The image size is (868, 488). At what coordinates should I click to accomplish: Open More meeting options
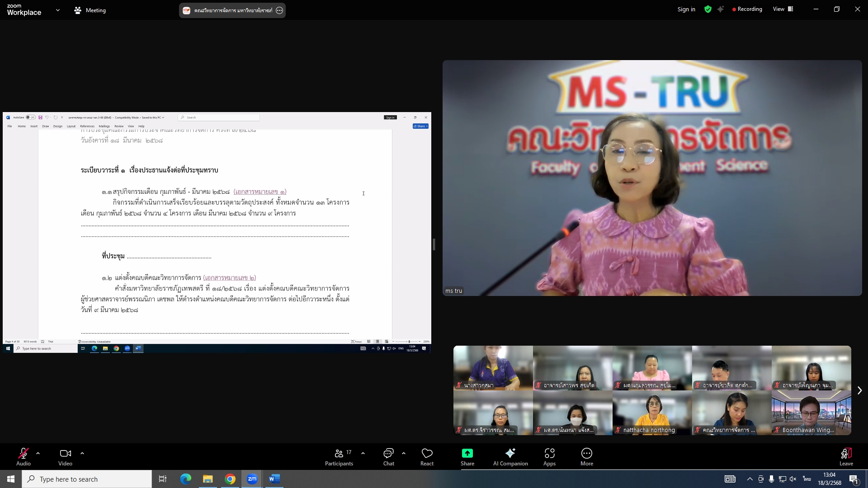click(x=586, y=457)
